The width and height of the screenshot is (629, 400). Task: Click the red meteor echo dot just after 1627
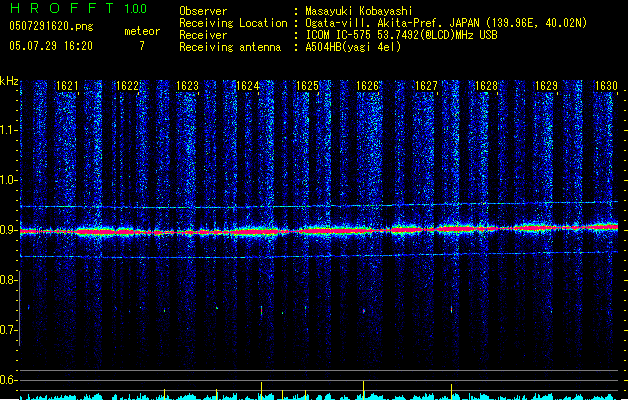pos(451,309)
